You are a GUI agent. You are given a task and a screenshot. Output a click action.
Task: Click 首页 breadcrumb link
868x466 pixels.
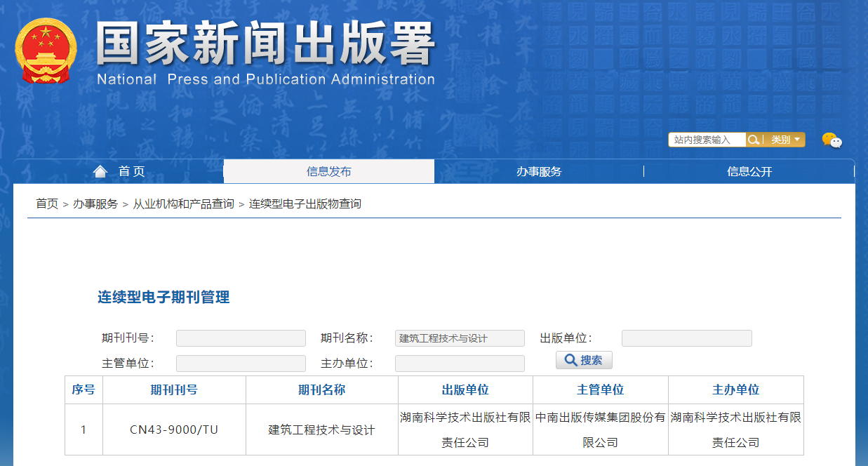point(47,204)
